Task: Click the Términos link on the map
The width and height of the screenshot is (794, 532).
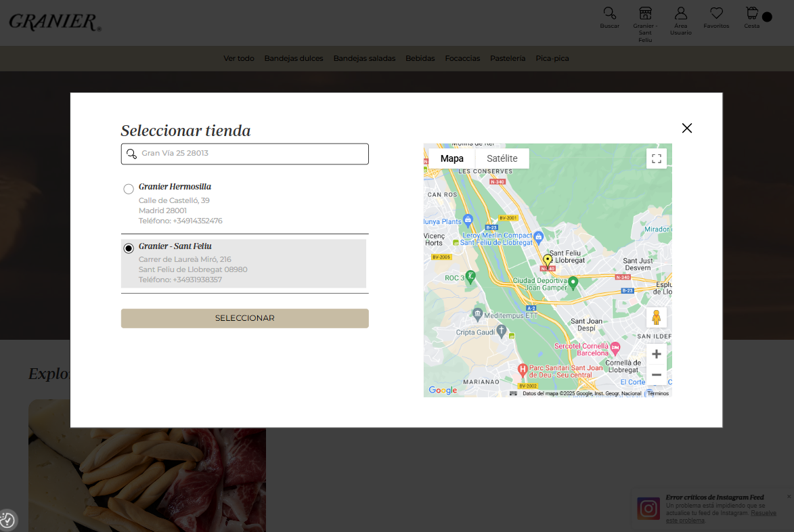Action: pos(658,393)
